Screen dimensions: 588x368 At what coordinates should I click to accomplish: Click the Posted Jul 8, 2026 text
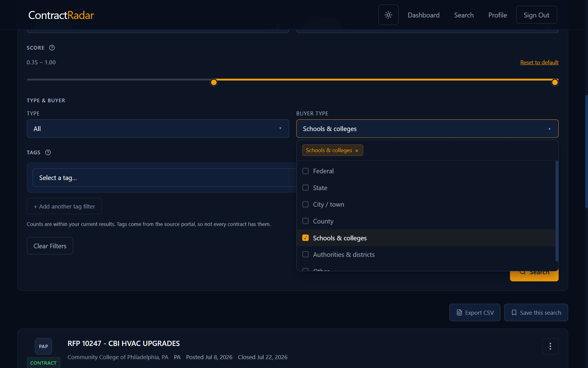click(x=209, y=357)
